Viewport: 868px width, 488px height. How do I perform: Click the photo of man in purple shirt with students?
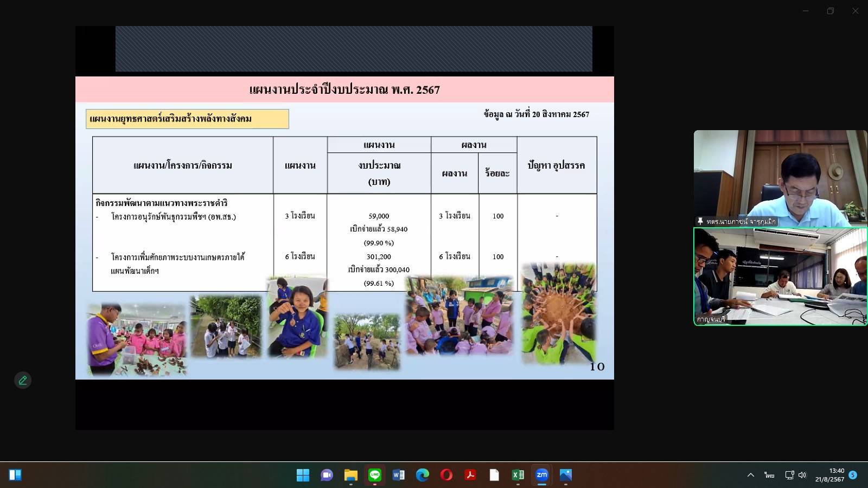[137, 339]
